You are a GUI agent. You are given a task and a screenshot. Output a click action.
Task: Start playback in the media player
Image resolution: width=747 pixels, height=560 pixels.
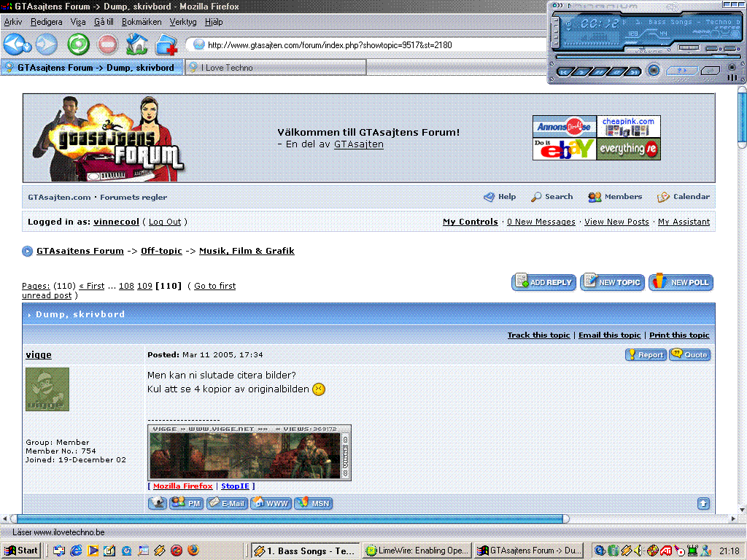(x=581, y=72)
